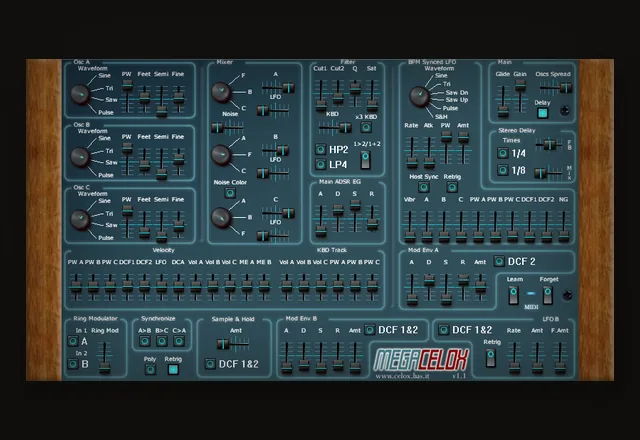Click the Sample & Hold Amt slider
Screen dimensions: 640x440
pyautogui.click(x=233, y=344)
